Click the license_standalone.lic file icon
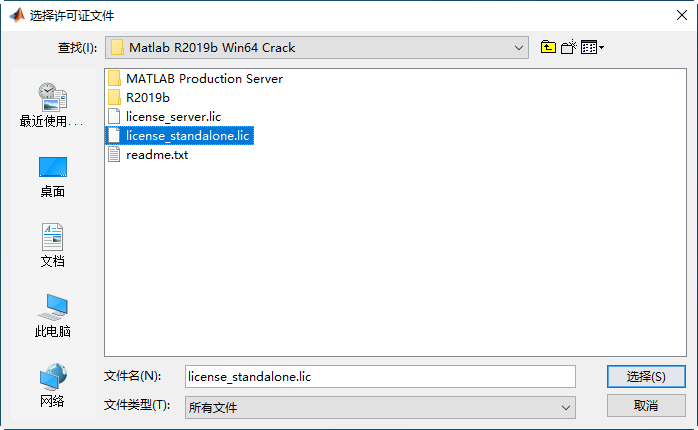Image resolution: width=698 pixels, height=430 pixels. (x=114, y=136)
